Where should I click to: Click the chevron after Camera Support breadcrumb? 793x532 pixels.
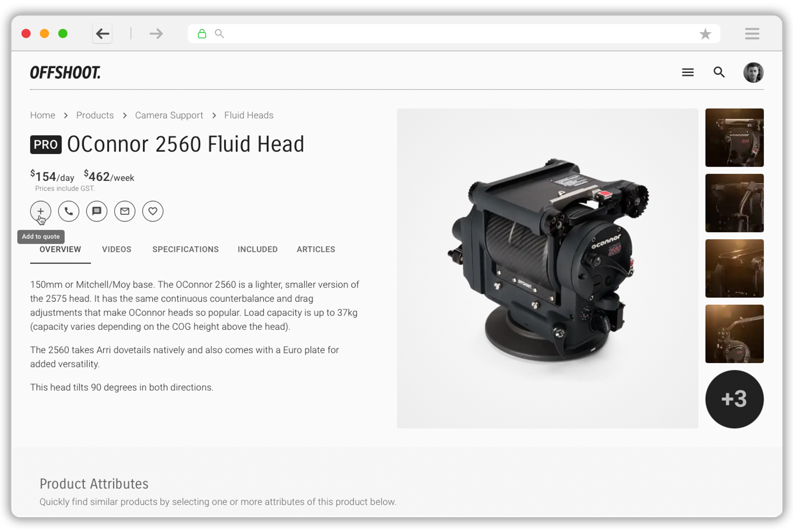(x=214, y=115)
